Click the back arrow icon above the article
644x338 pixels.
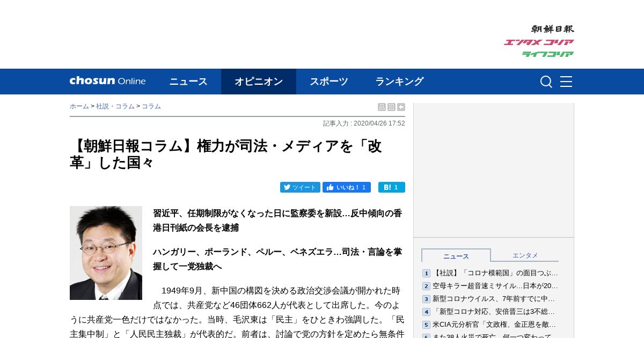pos(401,107)
